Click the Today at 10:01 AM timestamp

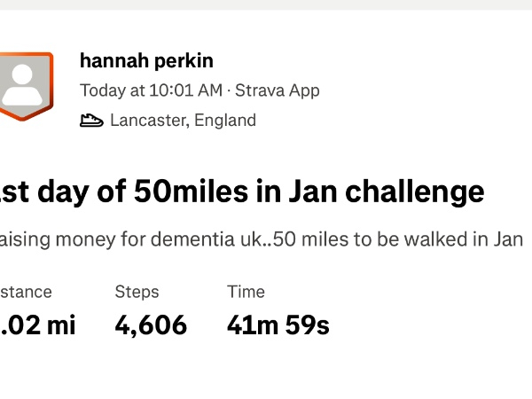151,90
